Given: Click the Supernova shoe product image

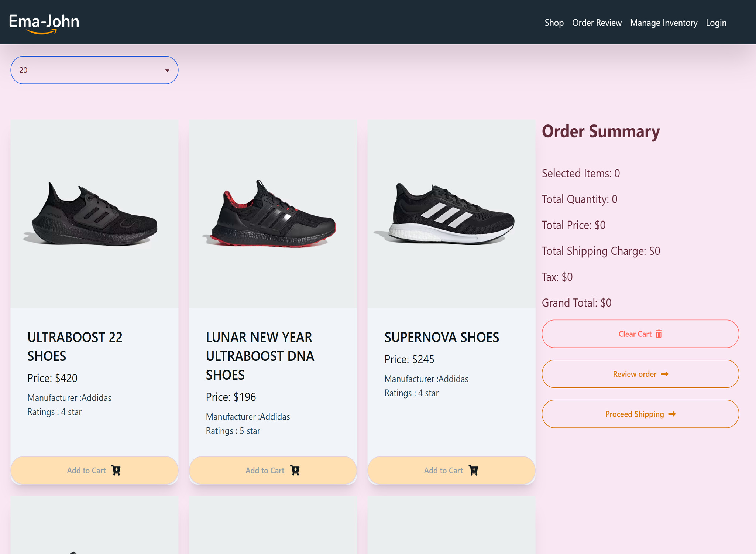Looking at the screenshot, I should tap(451, 214).
